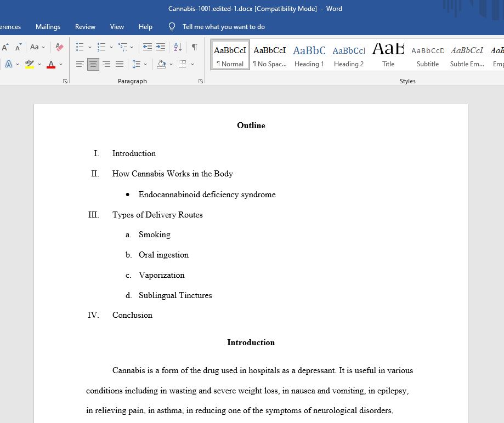Decrease paragraph indent
Viewport: 504px width, 423px height.
[x=148, y=47]
